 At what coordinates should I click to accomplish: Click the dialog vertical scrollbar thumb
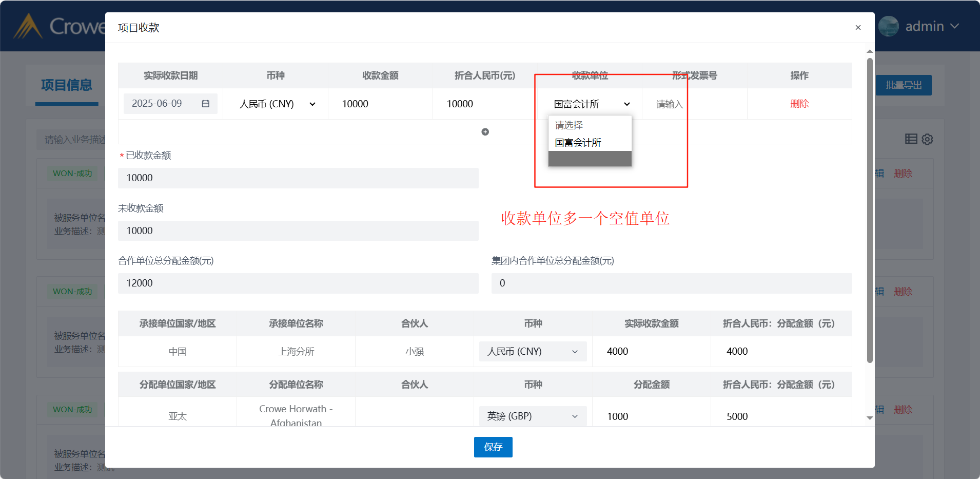tap(870, 210)
